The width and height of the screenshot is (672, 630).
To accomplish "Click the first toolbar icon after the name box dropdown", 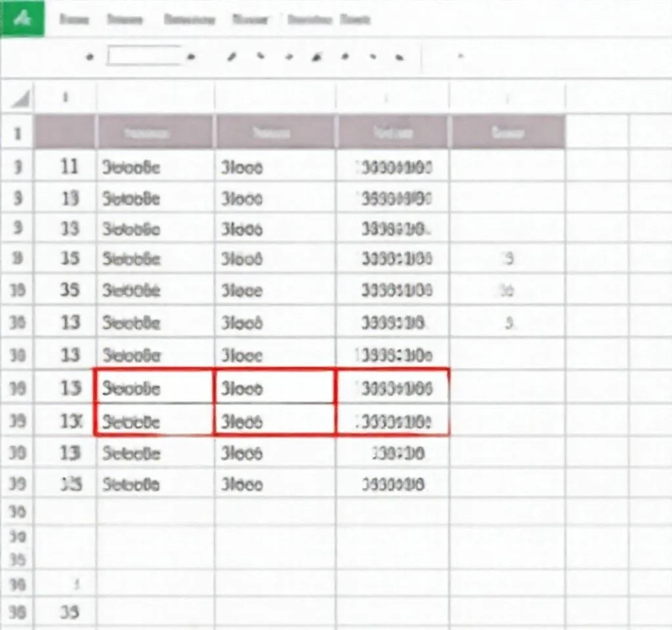I will pyautogui.click(x=231, y=57).
